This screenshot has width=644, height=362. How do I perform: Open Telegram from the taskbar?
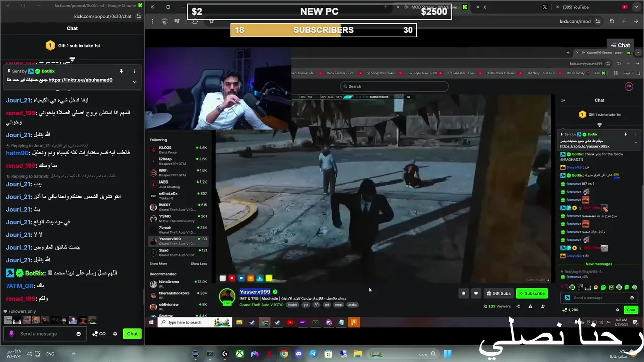(313, 354)
